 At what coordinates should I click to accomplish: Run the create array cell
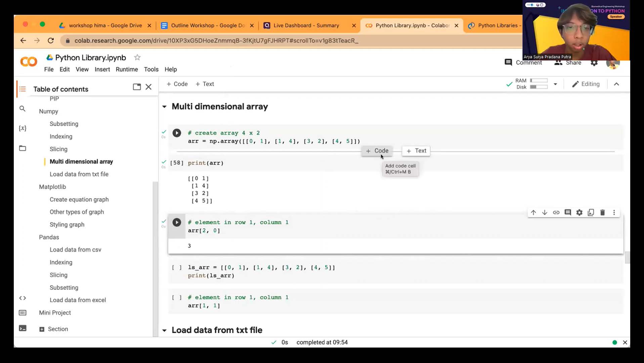click(177, 133)
